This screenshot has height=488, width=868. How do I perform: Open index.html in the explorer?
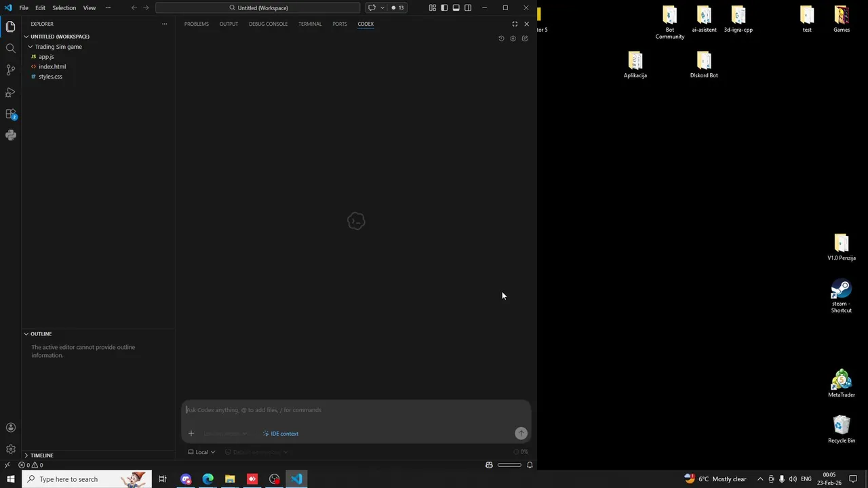[x=98, y=66]
